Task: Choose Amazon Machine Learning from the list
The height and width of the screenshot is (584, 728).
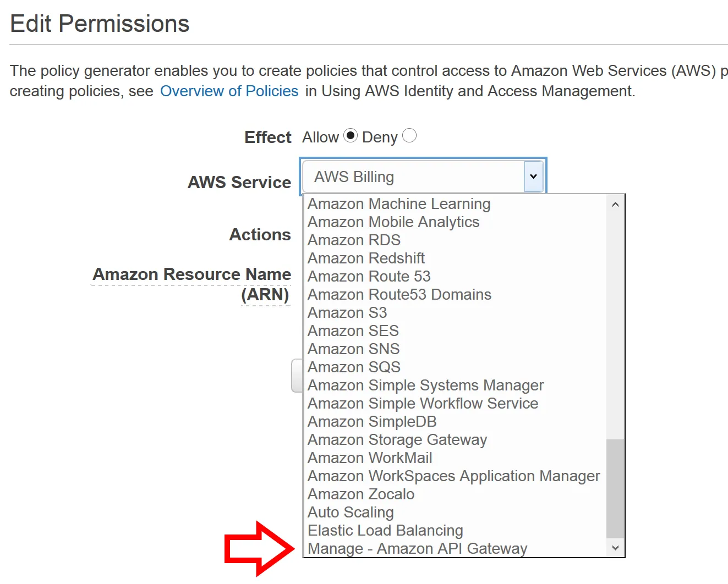Action: 399,204
